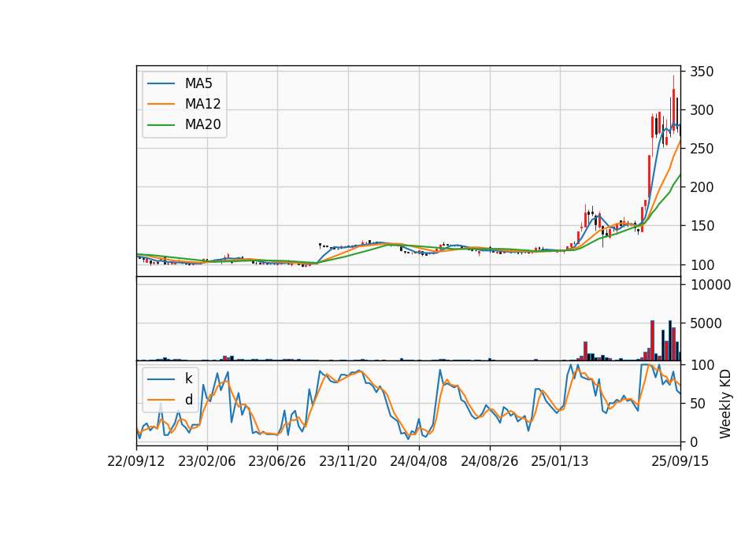Click the MA12 legend label
This screenshot has width=756, height=543.
pyautogui.click(x=202, y=104)
